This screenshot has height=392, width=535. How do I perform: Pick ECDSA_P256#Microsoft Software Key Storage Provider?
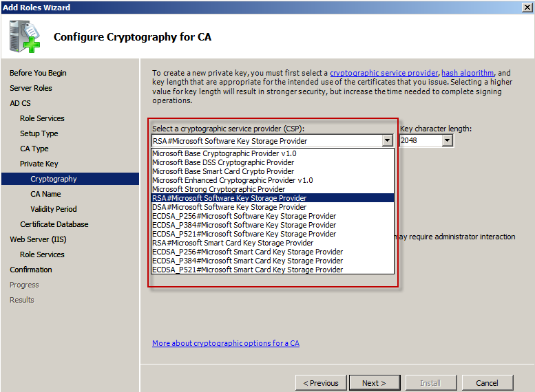pyautogui.click(x=244, y=216)
